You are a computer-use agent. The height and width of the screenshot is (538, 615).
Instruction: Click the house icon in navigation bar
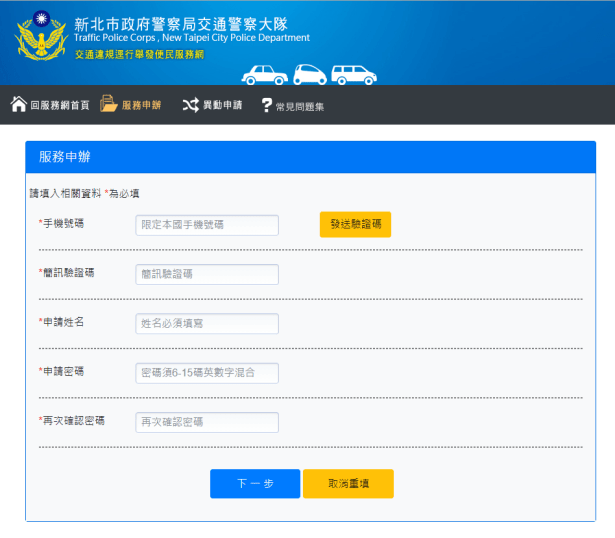click(18, 105)
